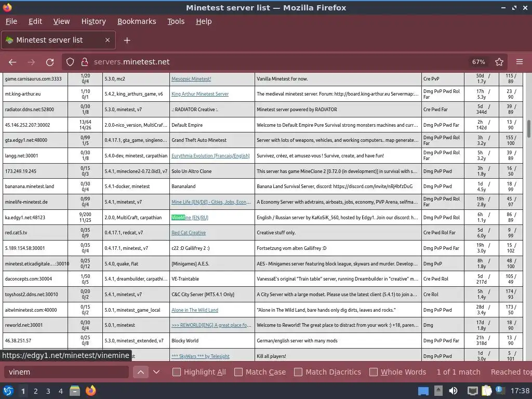Open the Mesozoic Minetest! link

(x=191, y=79)
